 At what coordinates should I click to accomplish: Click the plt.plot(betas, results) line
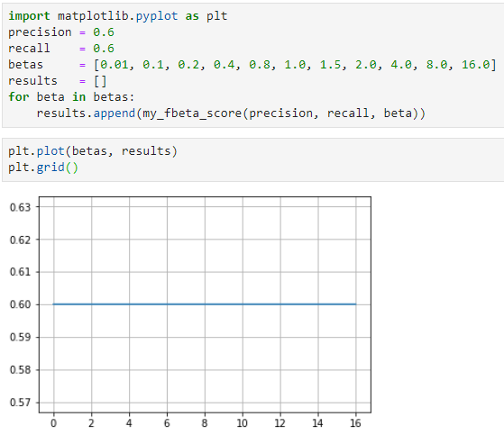pyautogui.click(x=93, y=151)
